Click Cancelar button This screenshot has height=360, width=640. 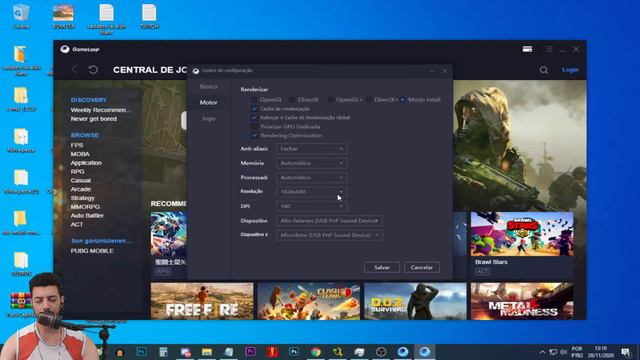point(422,267)
